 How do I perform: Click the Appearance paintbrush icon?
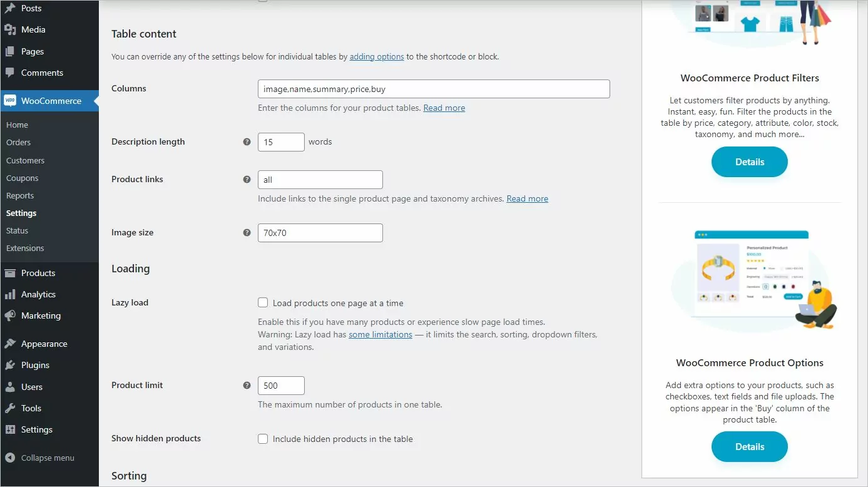coord(10,344)
